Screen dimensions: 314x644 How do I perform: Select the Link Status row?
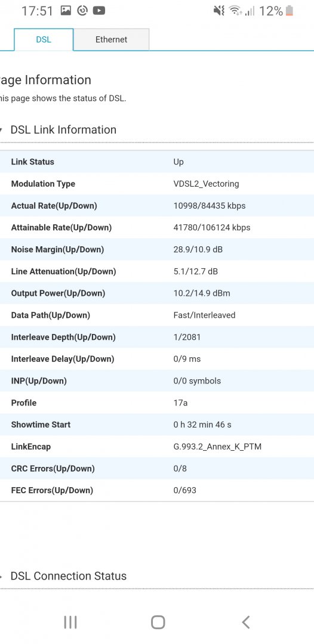click(157, 162)
